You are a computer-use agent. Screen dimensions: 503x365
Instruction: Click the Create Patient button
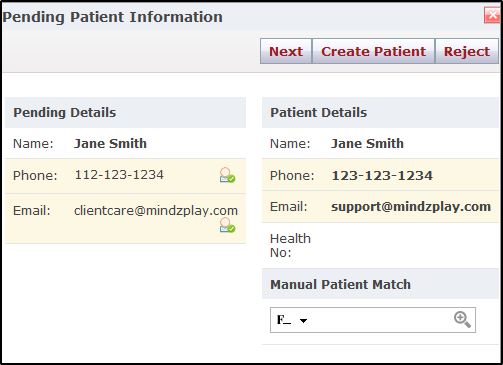click(373, 51)
